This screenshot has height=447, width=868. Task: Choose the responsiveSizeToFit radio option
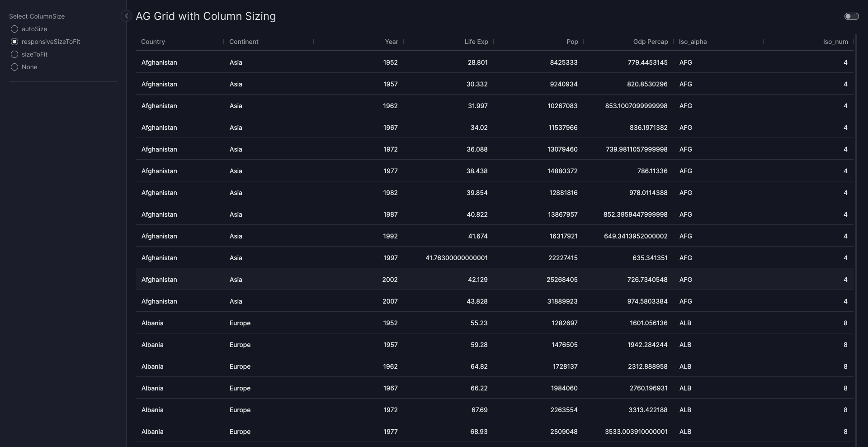(x=14, y=42)
